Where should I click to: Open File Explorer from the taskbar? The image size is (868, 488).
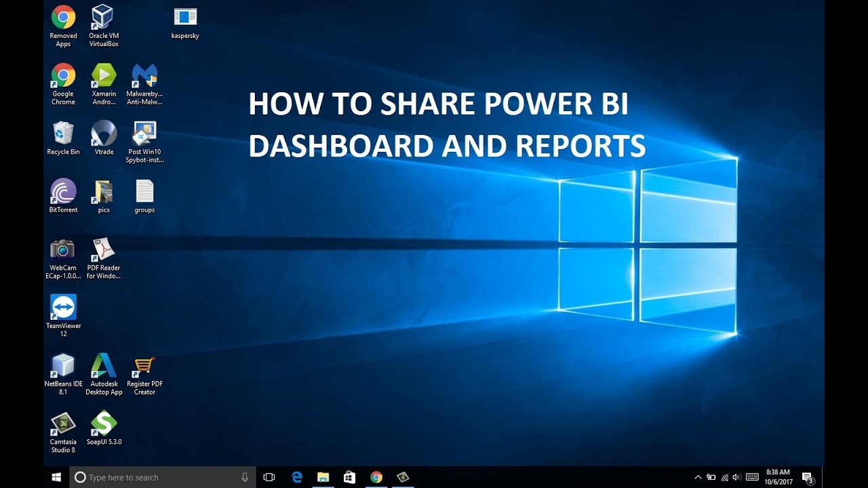click(x=323, y=477)
